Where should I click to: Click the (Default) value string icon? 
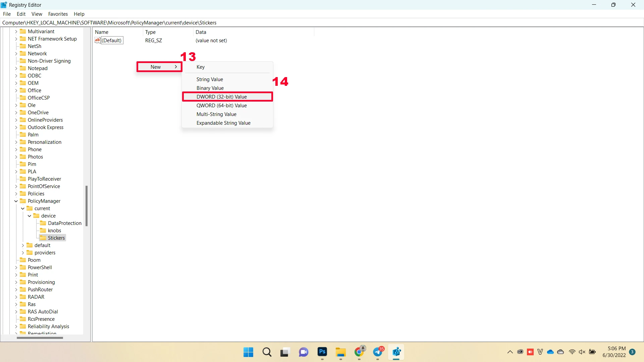point(97,40)
